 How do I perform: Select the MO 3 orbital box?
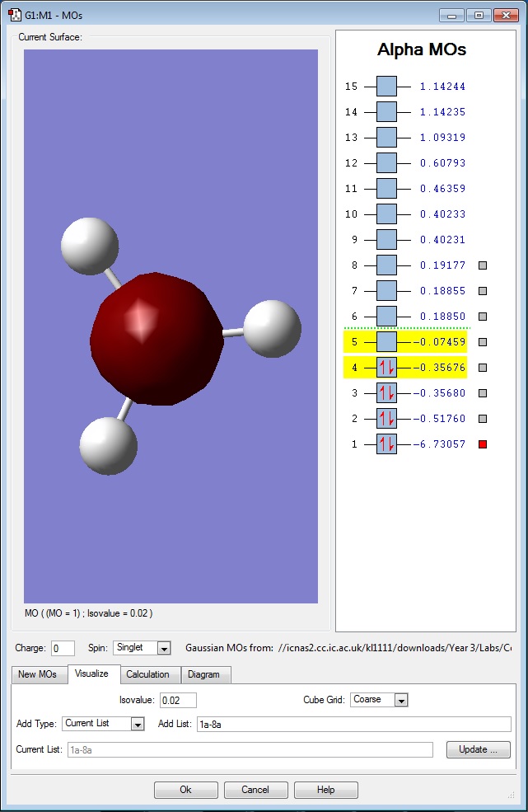point(386,393)
